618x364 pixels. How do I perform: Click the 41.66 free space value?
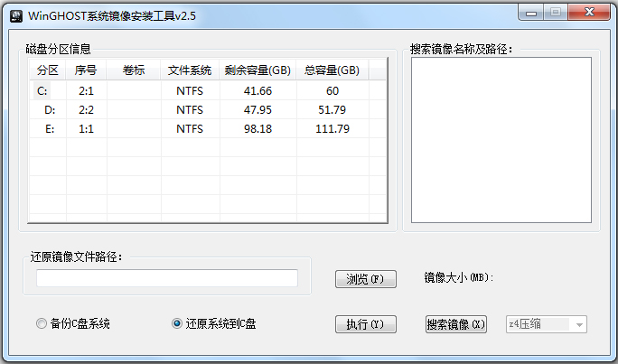click(257, 90)
